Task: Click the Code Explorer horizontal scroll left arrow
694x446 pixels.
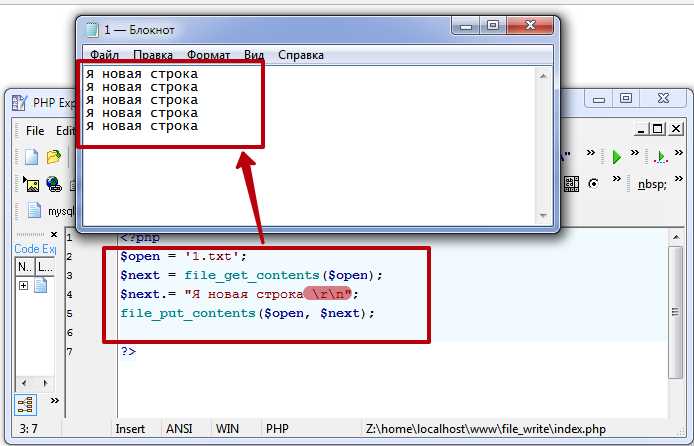Action: click(24, 383)
